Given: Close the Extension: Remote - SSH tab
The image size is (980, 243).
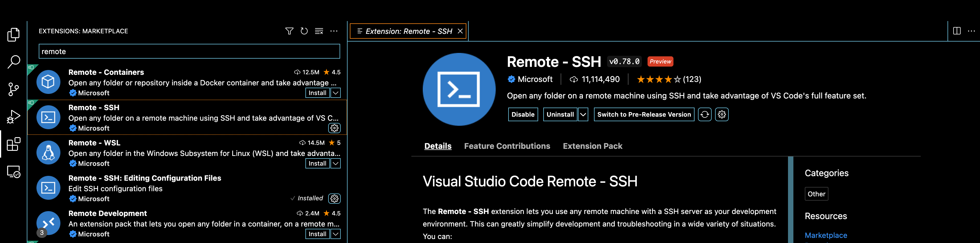Looking at the screenshot, I should coord(460,31).
